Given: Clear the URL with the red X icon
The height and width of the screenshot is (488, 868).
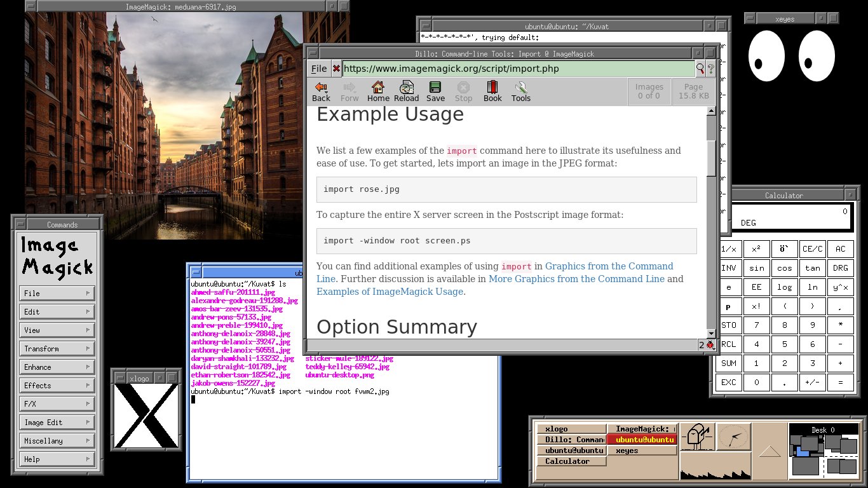Looking at the screenshot, I should 336,69.
